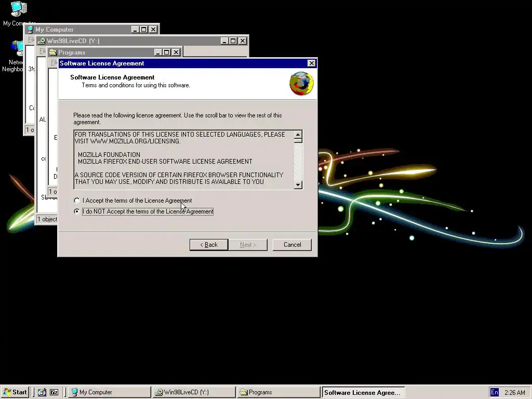This screenshot has width=532, height=399.
Task: Switch to Programs taskbar button
Action: (x=278, y=392)
